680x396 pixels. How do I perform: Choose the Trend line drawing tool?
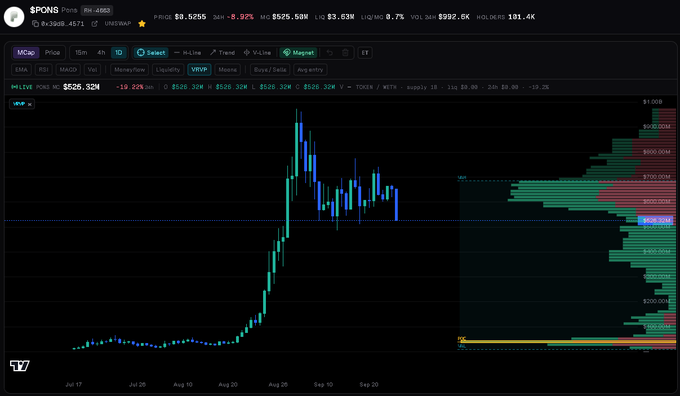(x=222, y=52)
